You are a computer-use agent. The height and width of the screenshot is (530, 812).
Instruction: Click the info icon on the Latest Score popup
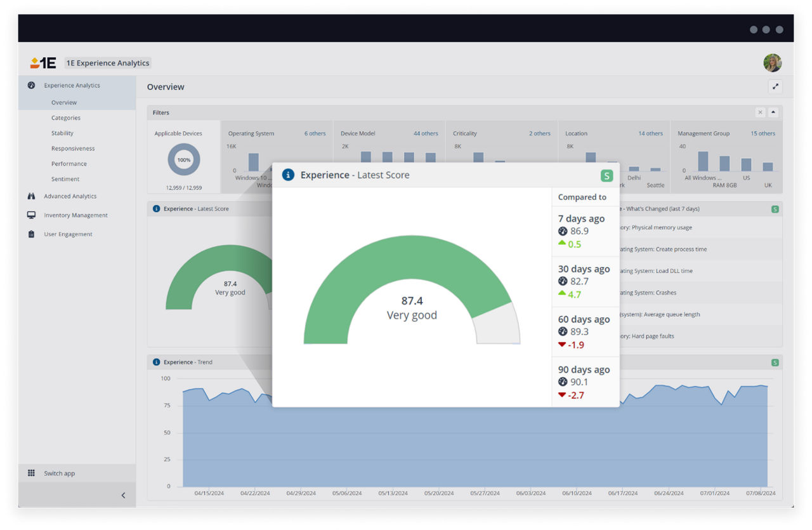pyautogui.click(x=287, y=175)
